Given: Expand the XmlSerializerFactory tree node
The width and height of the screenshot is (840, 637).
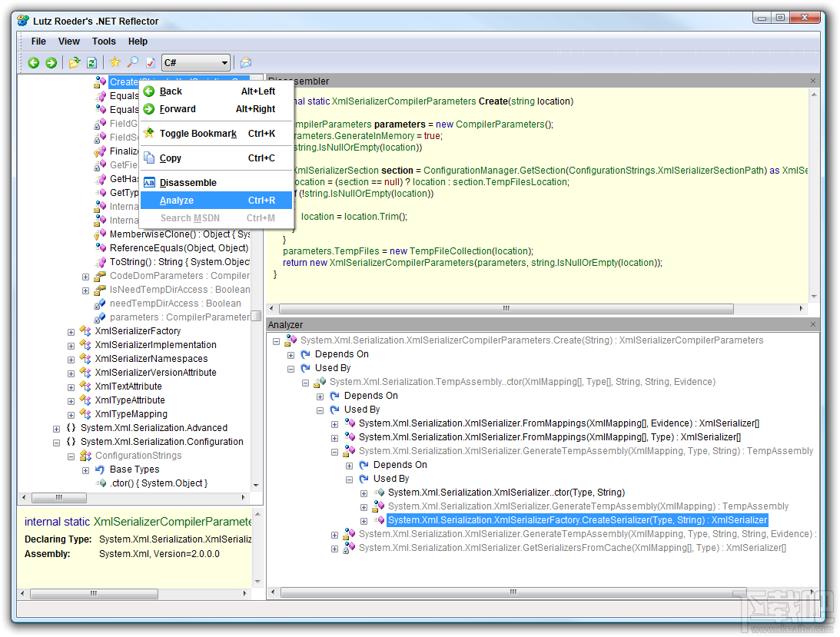Looking at the screenshot, I should [x=71, y=330].
